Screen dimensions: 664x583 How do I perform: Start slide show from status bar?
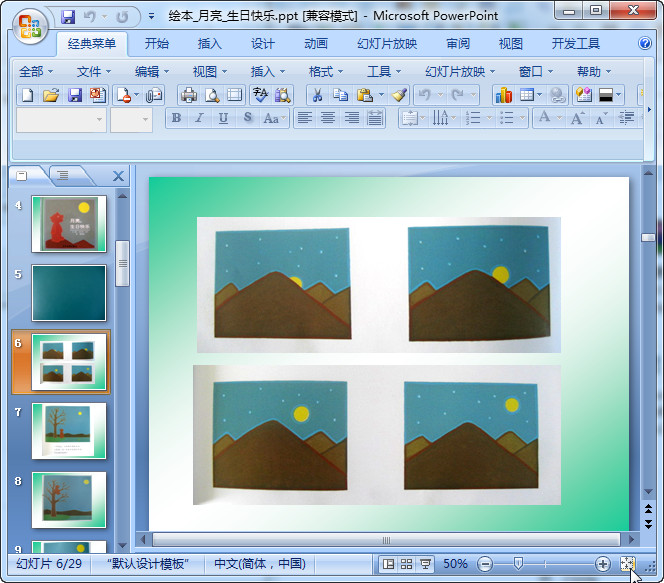tap(425, 564)
